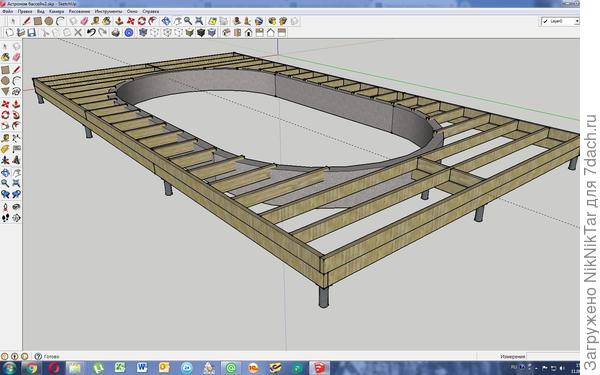Image resolution: width=600 pixels, height=375 pixels.
Task: Activate Orbit in the top toolbar
Action: [x=166, y=21]
